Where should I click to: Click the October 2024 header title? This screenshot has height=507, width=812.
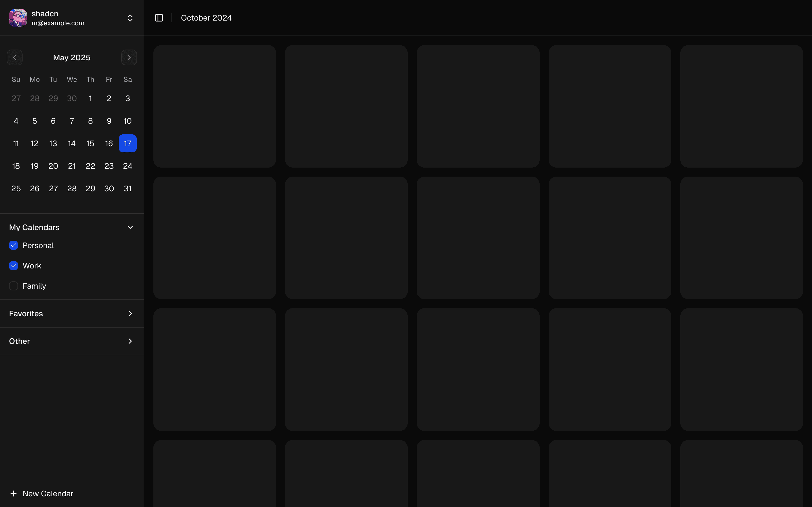(x=206, y=18)
